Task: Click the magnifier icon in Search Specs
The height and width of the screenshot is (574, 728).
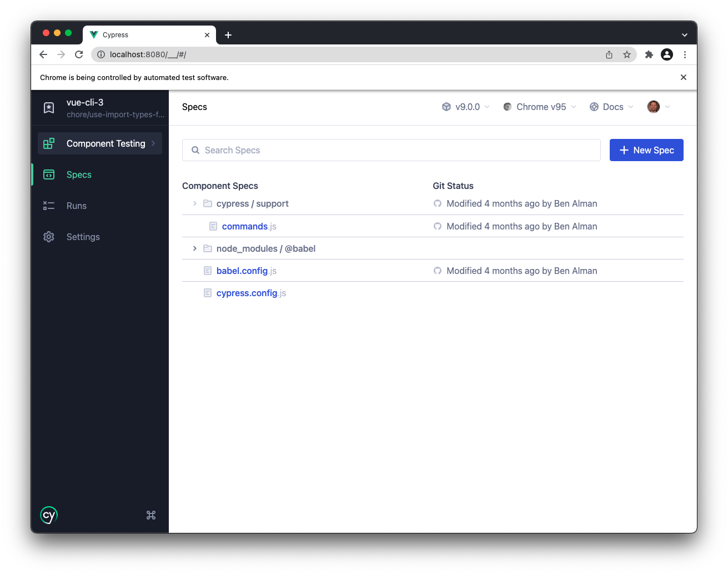Action: tap(195, 150)
